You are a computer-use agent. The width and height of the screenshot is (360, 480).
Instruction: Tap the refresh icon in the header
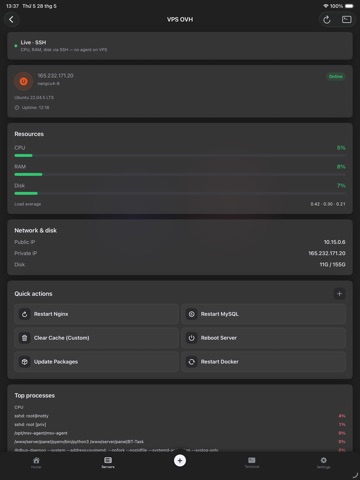[x=327, y=20]
